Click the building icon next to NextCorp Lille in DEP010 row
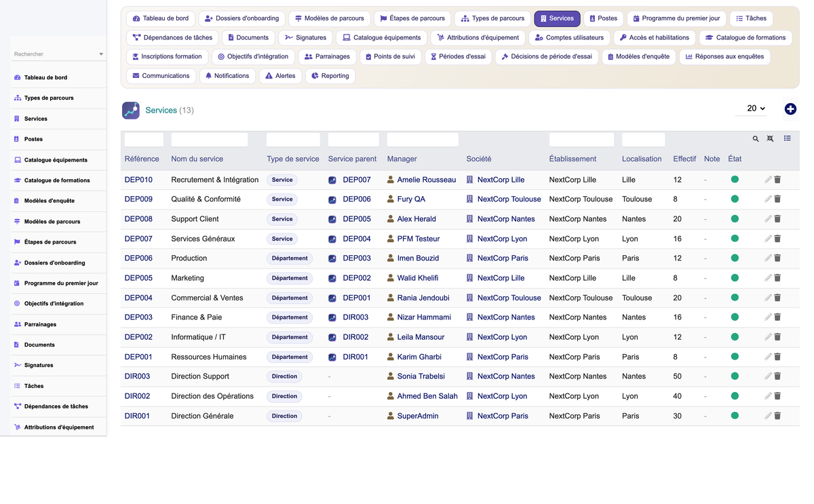This screenshot has height=504, width=814. [469, 180]
